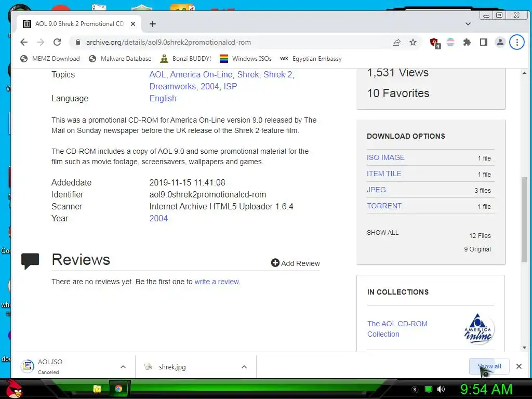532x399 pixels.
Task: Click the 'write a review' link
Action: pos(217,282)
